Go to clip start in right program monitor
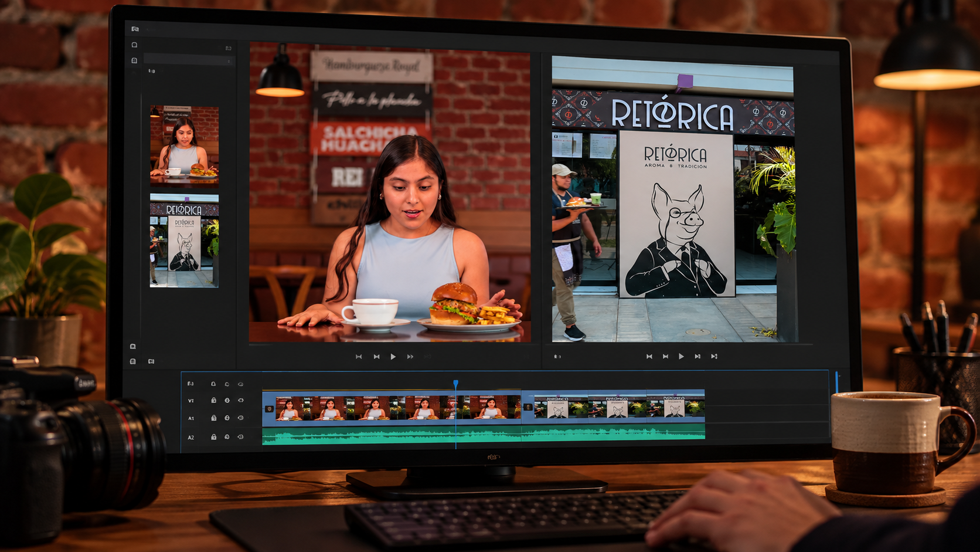 (x=649, y=356)
